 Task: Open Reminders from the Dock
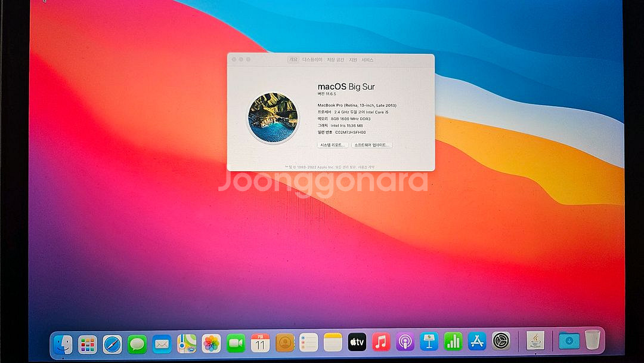click(x=308, y=343)
